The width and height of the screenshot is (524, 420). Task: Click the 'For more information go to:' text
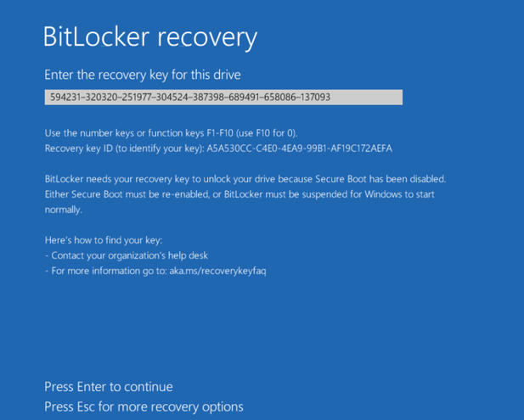[109, 271]
